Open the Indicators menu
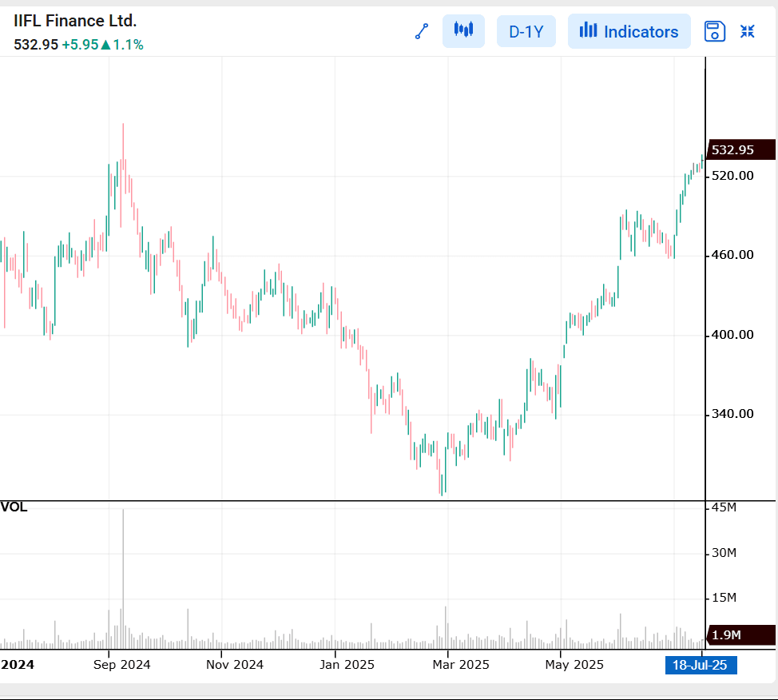Viewport: 778px width, 700px height. point(629,31)
